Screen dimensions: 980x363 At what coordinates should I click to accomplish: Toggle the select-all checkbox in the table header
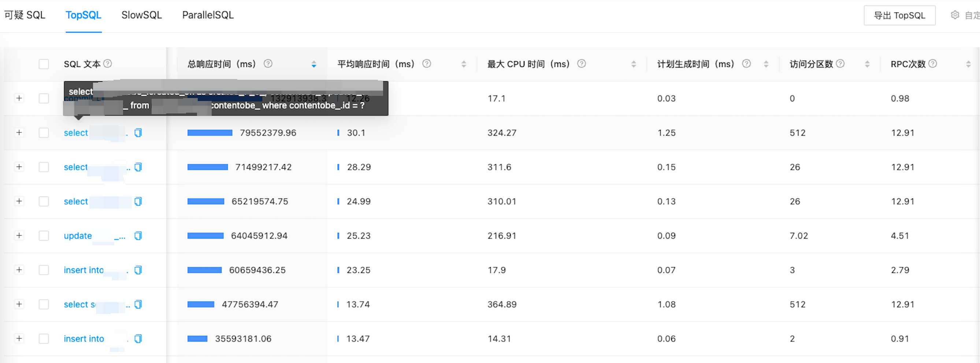pos(44,64)
